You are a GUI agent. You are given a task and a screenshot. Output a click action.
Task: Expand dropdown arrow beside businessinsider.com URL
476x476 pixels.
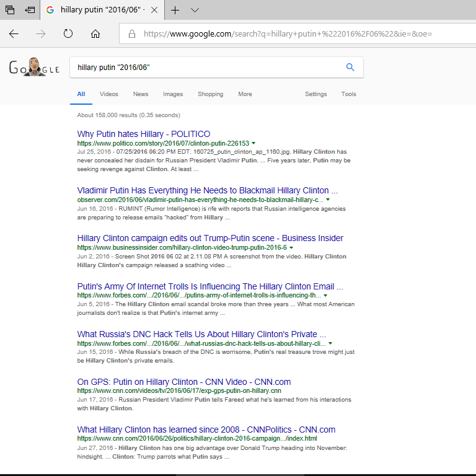291,247
